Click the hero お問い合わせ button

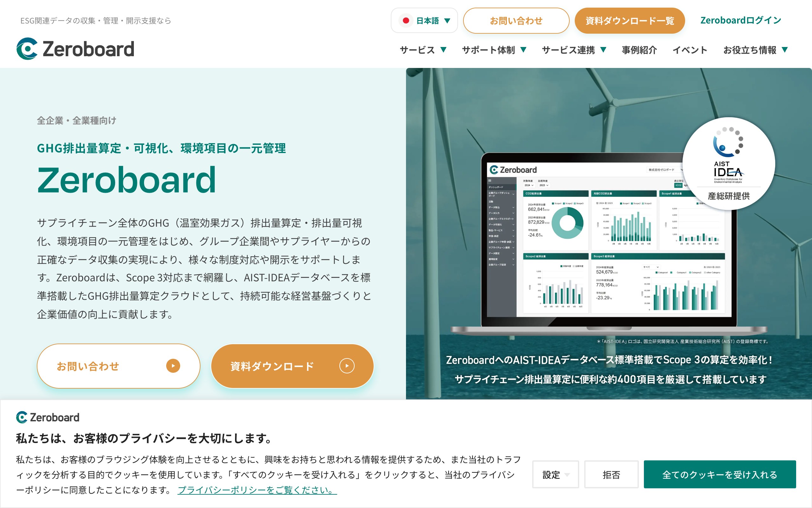(x=118, y=366)
